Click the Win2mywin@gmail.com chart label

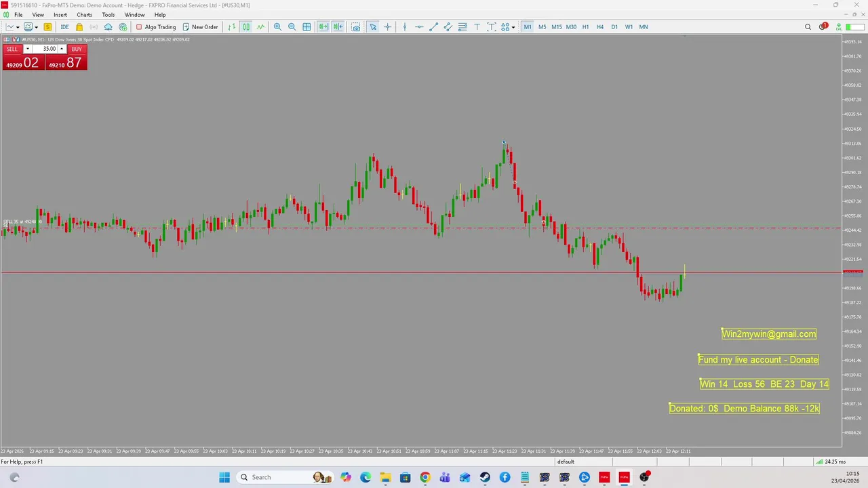point(769,333)
